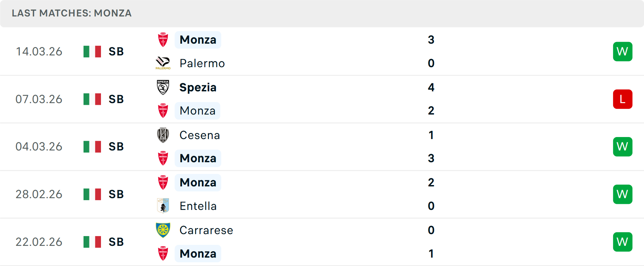This screenshot has width=644, height=266.
Task: Click the W badge for Cesena match
Action: point(623,147)
